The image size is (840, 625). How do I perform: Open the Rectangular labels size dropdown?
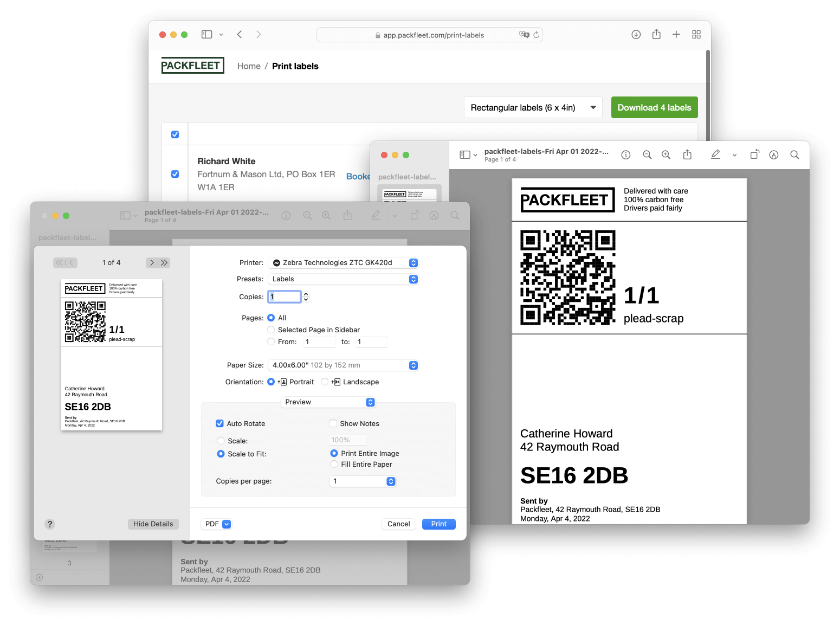[x=533, y=108]
